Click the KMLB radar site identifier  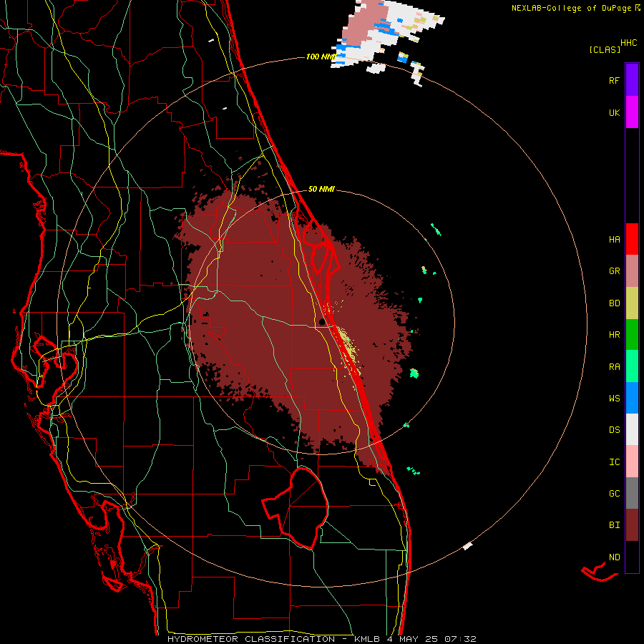(367, 639)
